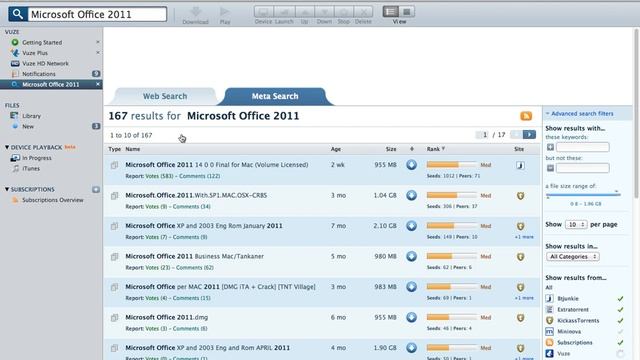
Task: Toggle KickassTorrents source checkmark
Action: point(620,320)
